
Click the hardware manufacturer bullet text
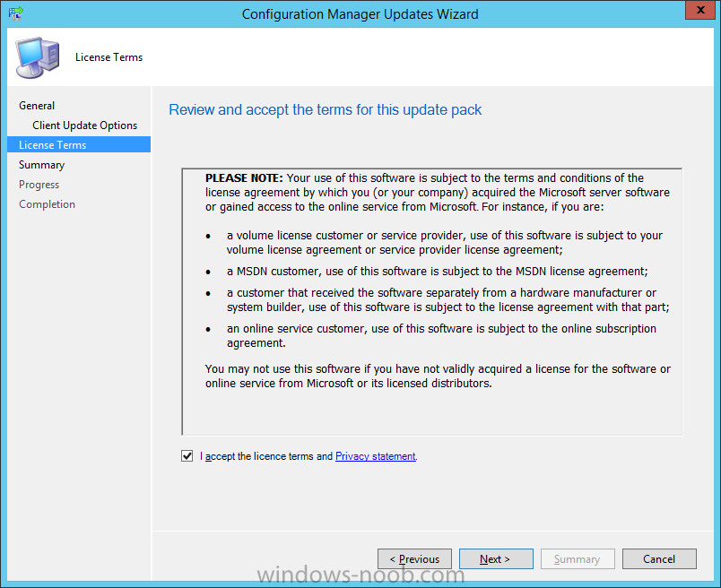click(447, 299)
